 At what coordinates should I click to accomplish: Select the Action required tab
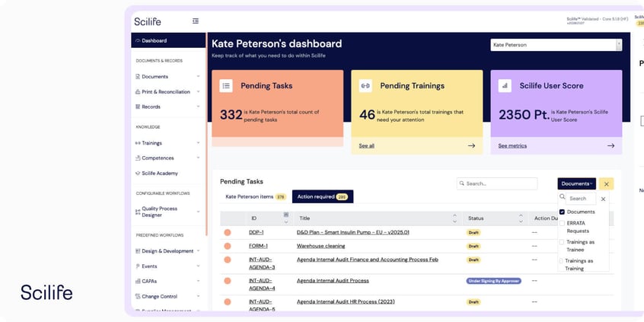[x=323, y=196]
